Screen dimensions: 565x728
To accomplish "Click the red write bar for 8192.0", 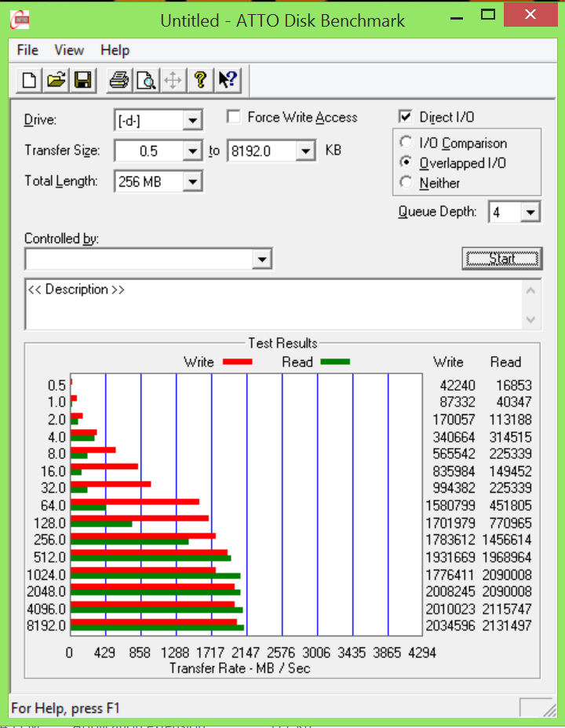I will coord(154,622).
